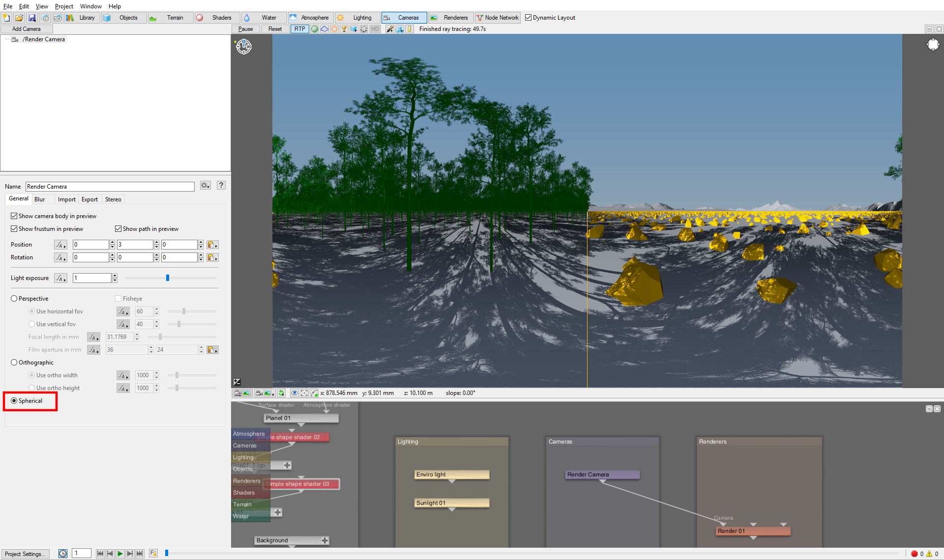Image resolution: width=944 pixels, height=560 pixels.
Task: Click the 3D preview icon
Action: [x=58, y=18]
